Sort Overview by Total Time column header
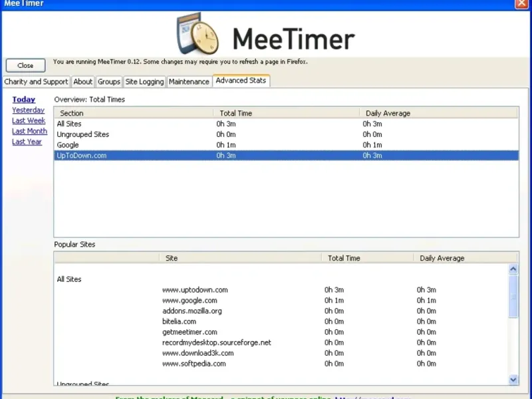This screenshot has height=399, width=532. (x=287, y=113)
